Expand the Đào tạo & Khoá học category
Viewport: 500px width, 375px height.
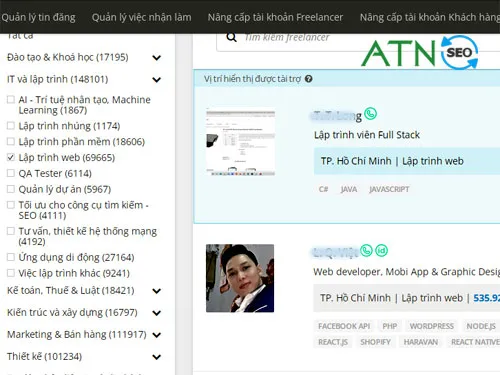click(x=156, y=58)
